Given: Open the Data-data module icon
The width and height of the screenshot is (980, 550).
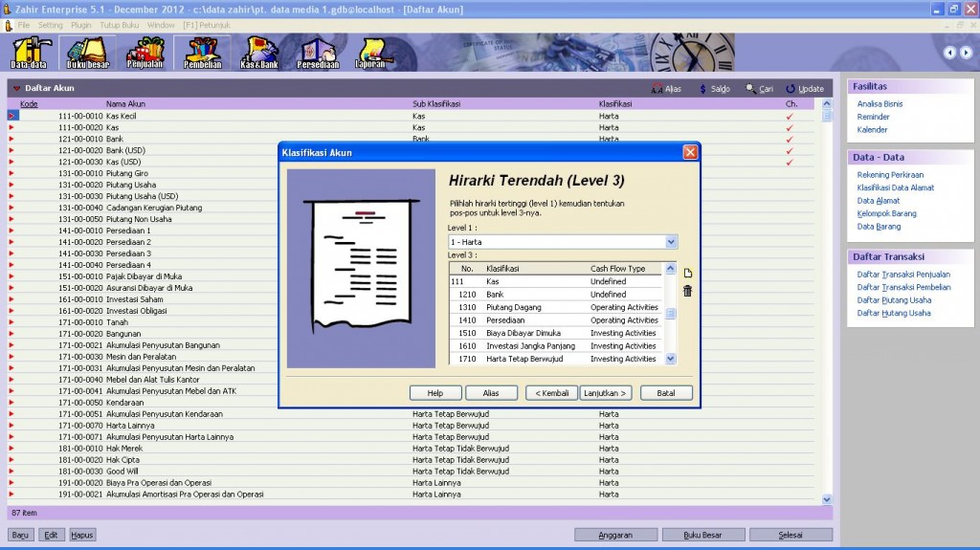Looking at the screenshot, I should coord(29,53).
